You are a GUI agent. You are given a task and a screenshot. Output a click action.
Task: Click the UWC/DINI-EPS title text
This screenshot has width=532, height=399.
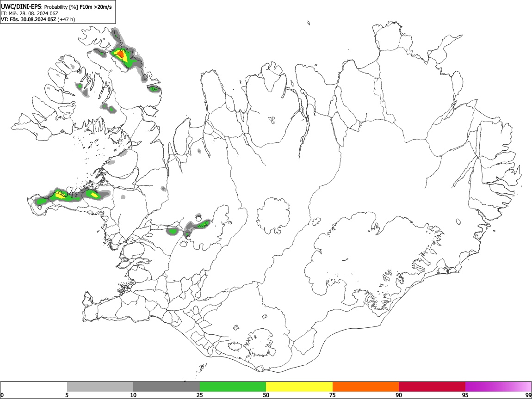(21, 7)
